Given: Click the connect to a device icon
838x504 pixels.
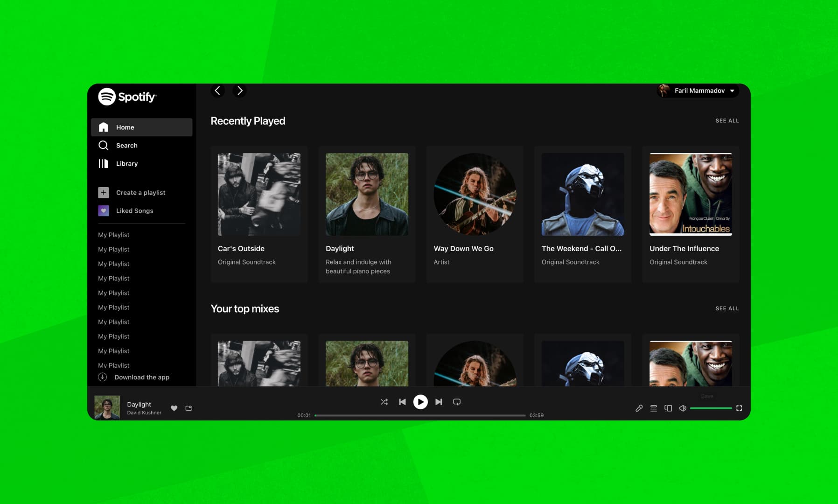Looking at the screenshot, I should (x=668, y=408).
